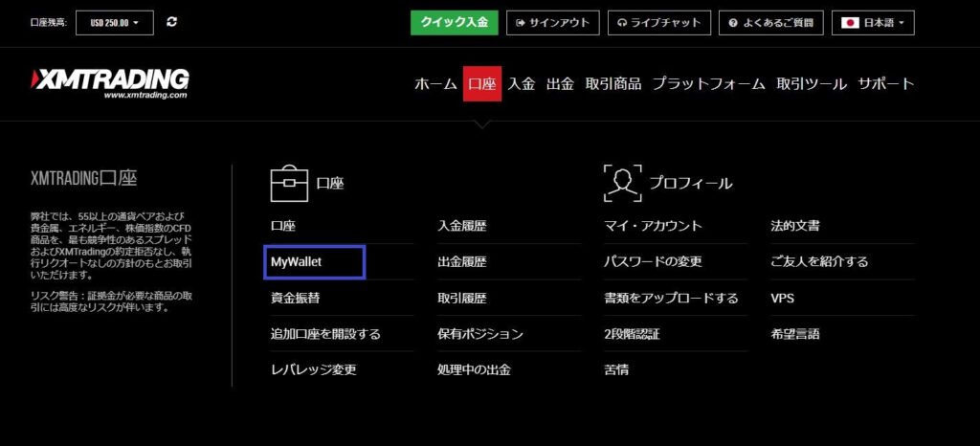This screenshot has width=980, height=446.
Task: Click the リスク警告 text paragraph
Action: (111, 301)
